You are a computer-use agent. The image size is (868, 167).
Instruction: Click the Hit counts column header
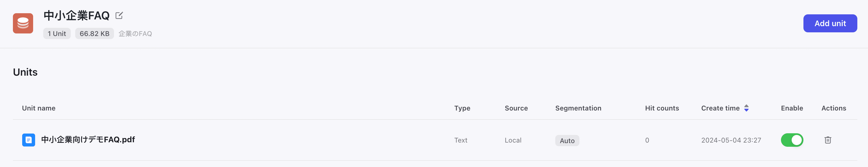click(662, 108)
